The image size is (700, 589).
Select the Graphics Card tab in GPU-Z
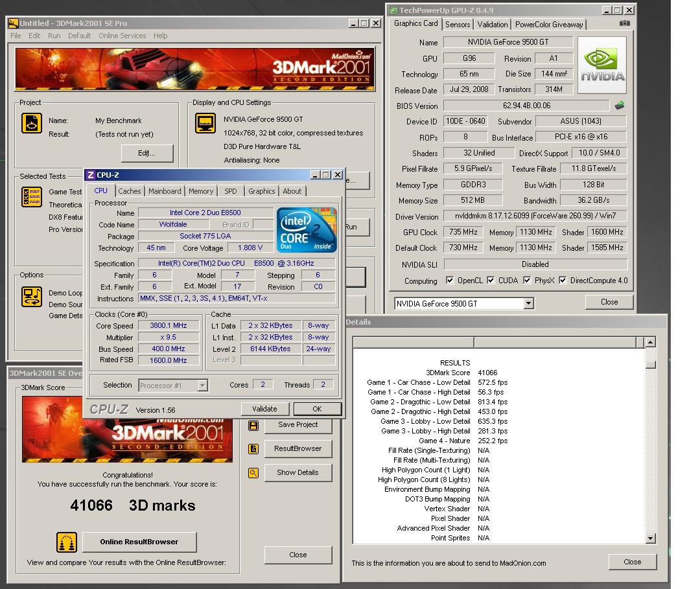point(415,23)
